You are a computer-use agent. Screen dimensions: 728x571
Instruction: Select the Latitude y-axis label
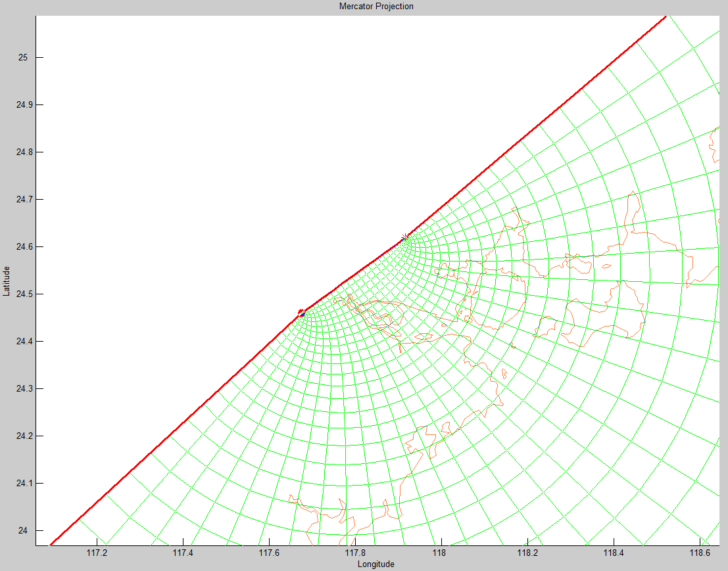7,281
